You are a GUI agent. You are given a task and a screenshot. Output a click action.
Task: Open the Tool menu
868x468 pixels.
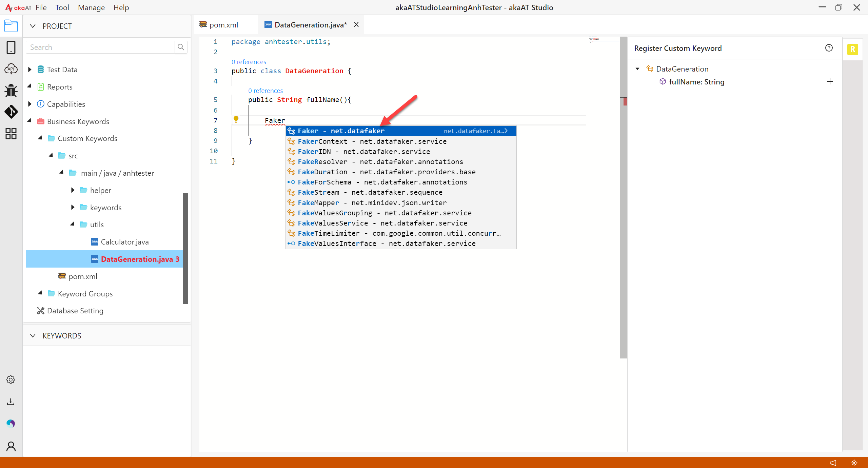pos(62,7)
